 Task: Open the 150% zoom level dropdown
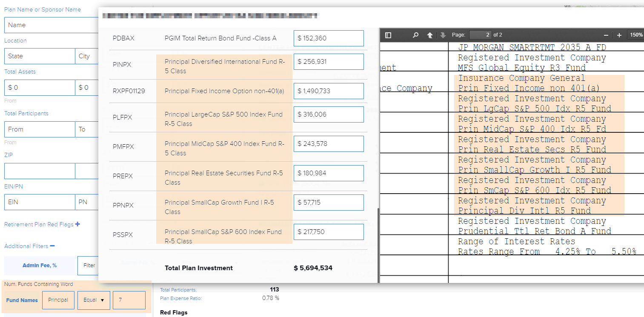[636, 35]
